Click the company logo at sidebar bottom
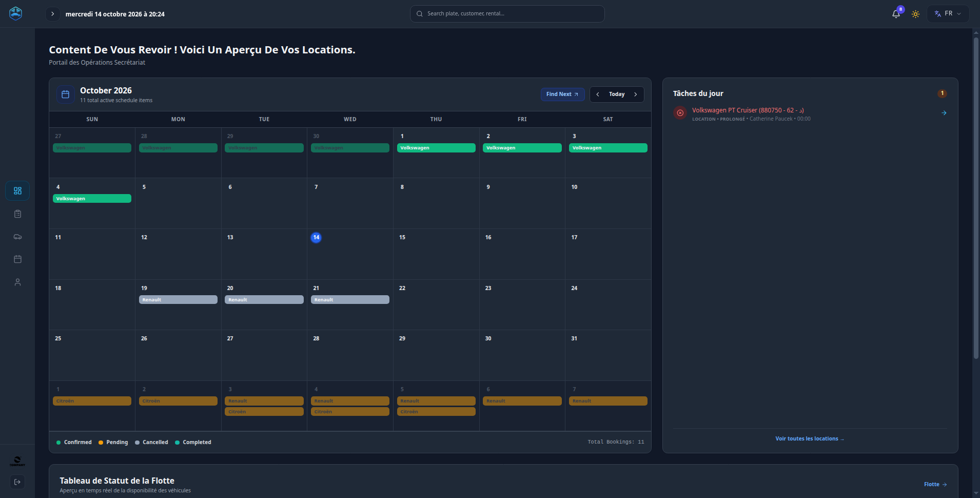This screenshot has width=980, height=498. (x=17, y=461)
